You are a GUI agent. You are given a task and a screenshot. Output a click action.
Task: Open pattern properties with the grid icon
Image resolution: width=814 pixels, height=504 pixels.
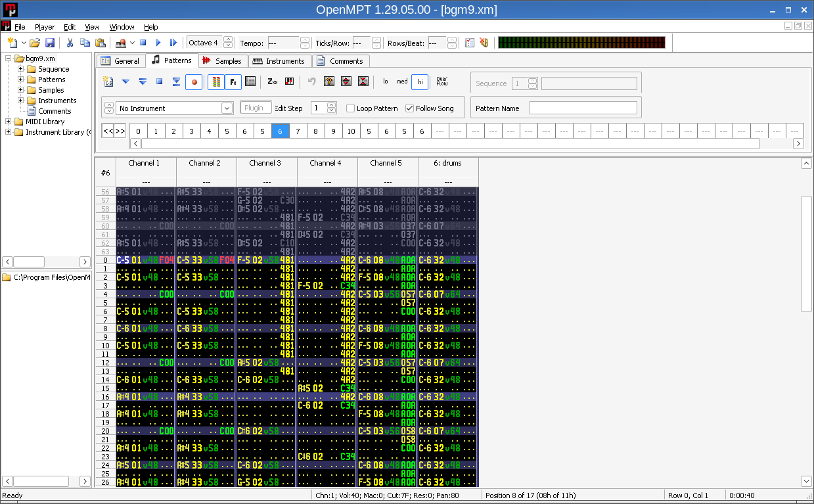pyautogui.click(x=250, y=81)
